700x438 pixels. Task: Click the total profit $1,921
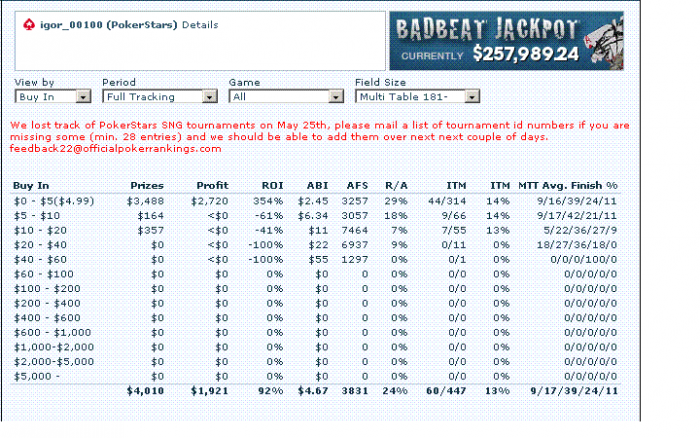click(210, 391)
